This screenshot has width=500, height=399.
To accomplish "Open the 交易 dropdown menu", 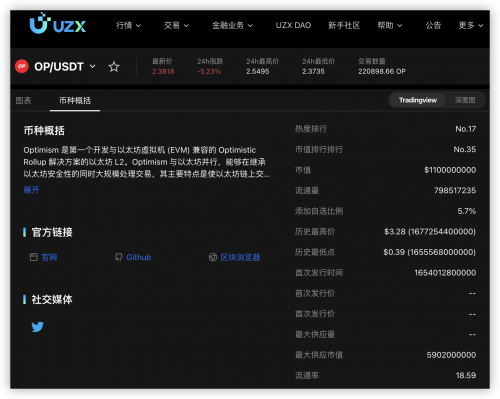I will (x=176, y=25).
